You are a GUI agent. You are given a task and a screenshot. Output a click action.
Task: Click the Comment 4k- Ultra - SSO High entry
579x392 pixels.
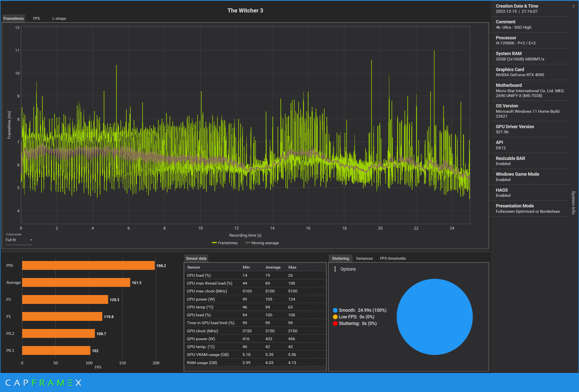pos(530,25)
